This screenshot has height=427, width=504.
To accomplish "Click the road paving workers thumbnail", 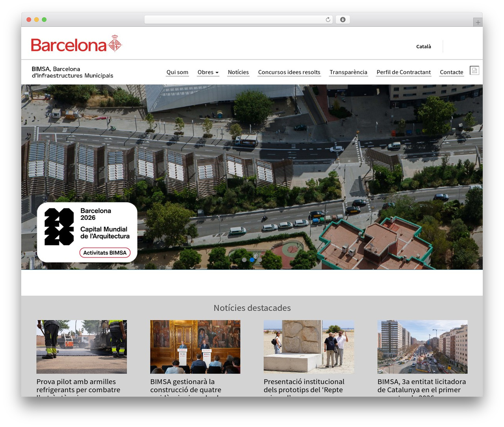I will click(82, 347).
